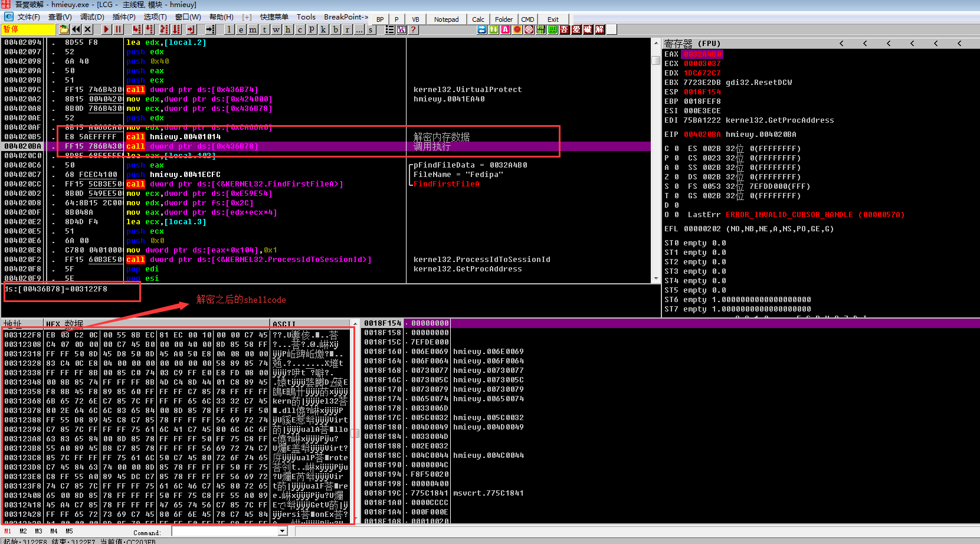The height and width of the screenshot is (544, 980).
Task: Show executable modules via the 'e' button
Action: point(241,30)
